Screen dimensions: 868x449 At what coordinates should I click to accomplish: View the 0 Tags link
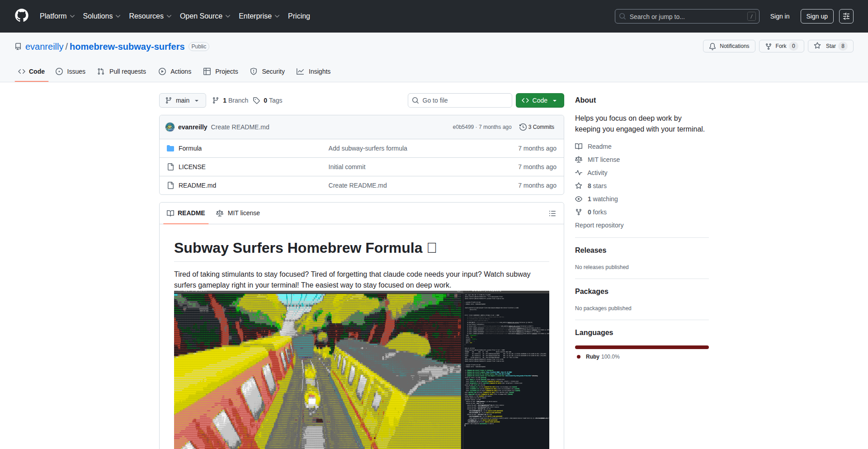[x=268, y=100]
